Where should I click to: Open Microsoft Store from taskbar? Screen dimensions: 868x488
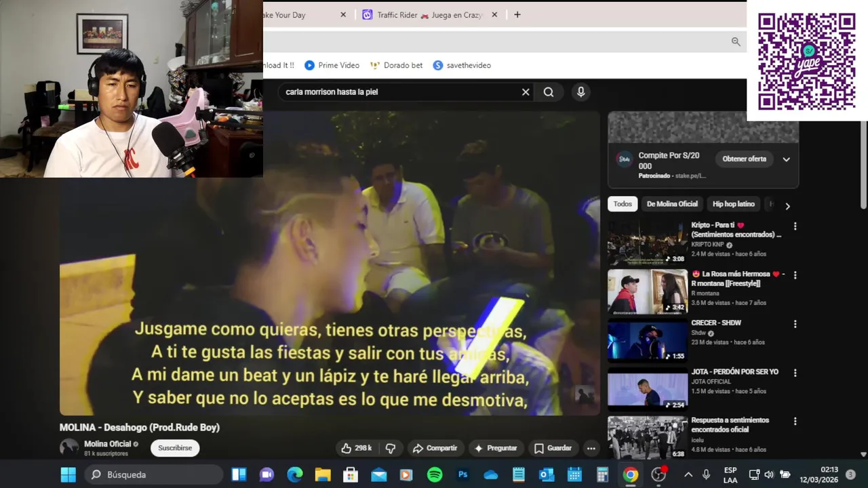pyautogui.click(x=351, y=474)
